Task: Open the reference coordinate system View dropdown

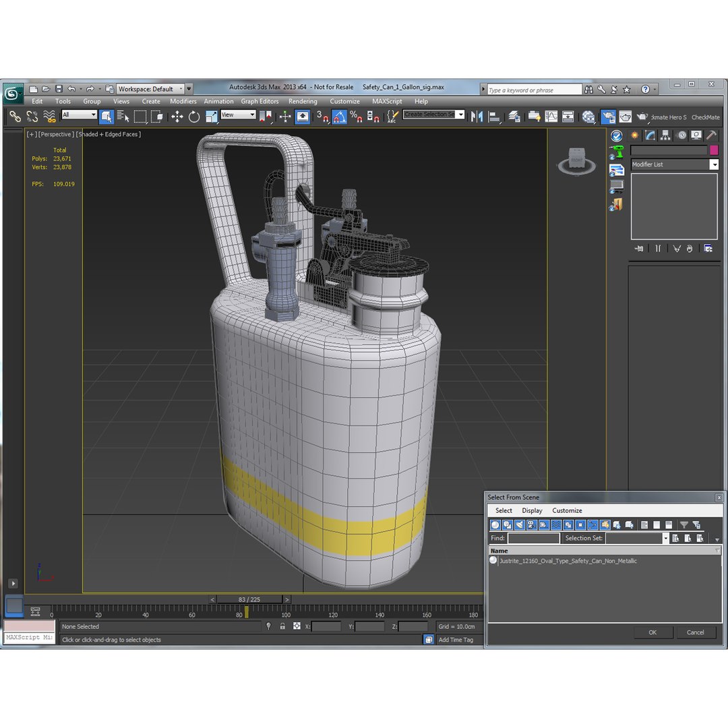Action: click(238, 115)
